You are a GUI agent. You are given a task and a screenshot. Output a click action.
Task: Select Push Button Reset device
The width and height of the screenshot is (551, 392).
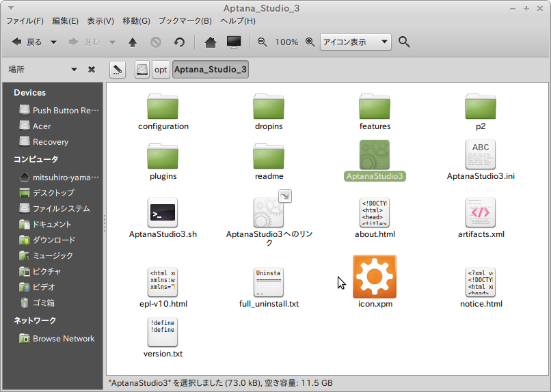(59, 110)
